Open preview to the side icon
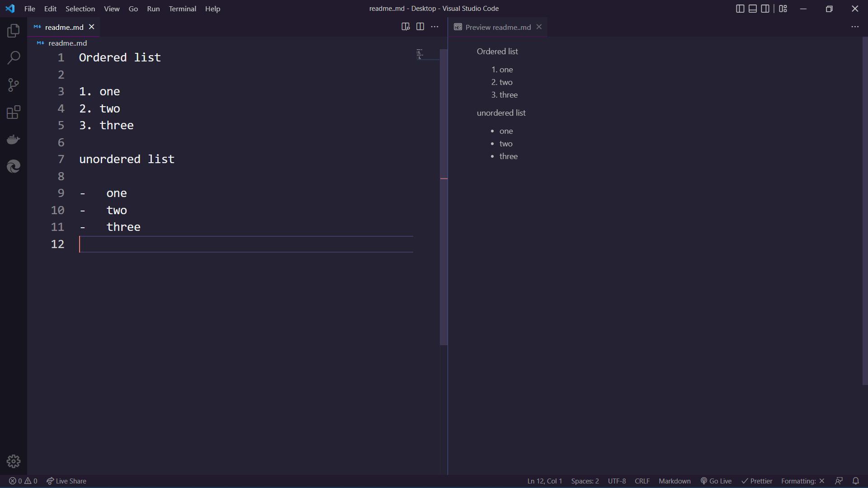868x488 pixels. 406,27
